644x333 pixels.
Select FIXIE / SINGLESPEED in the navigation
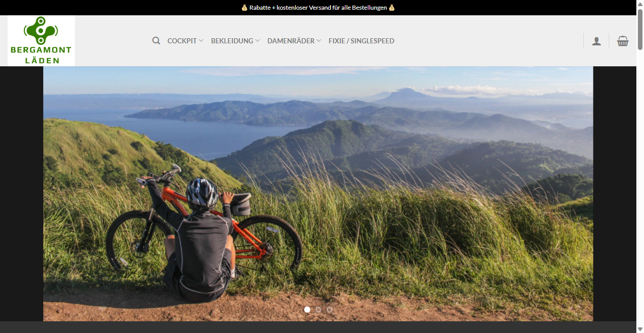pos(362,40)
